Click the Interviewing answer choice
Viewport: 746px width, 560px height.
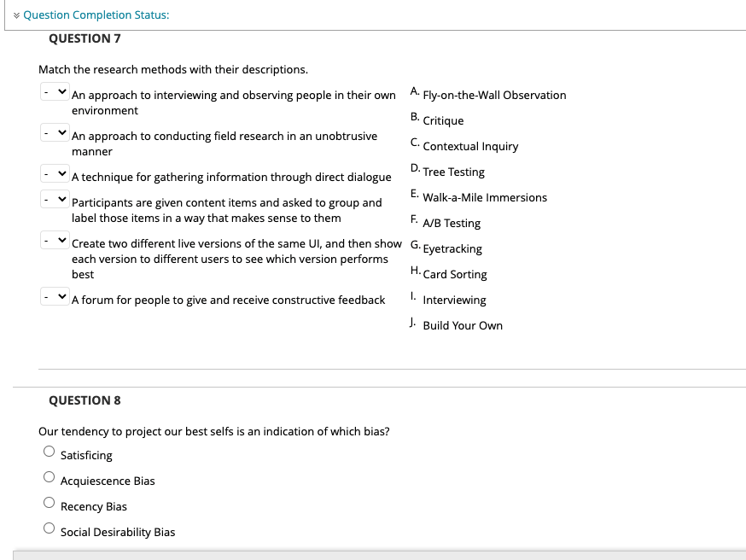point(454,300)
